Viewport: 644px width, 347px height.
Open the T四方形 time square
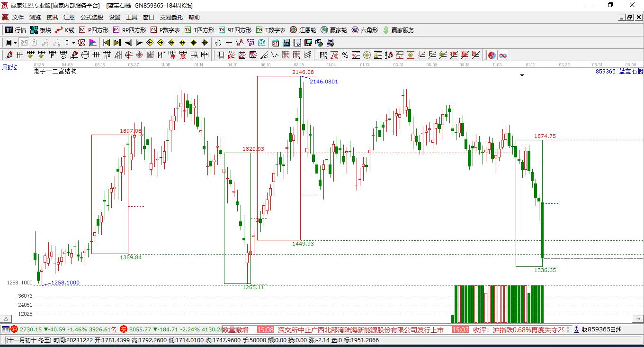(x=199, y=30)
